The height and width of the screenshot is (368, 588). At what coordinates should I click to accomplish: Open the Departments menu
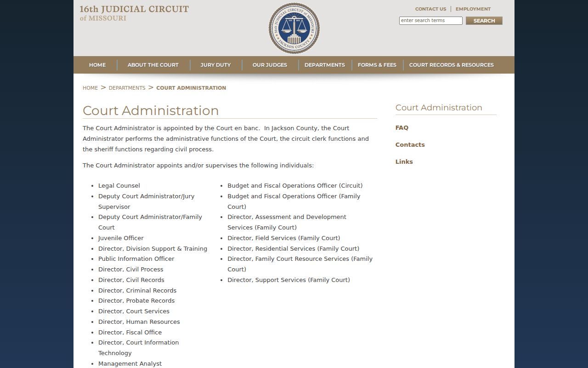pos(325,65)
